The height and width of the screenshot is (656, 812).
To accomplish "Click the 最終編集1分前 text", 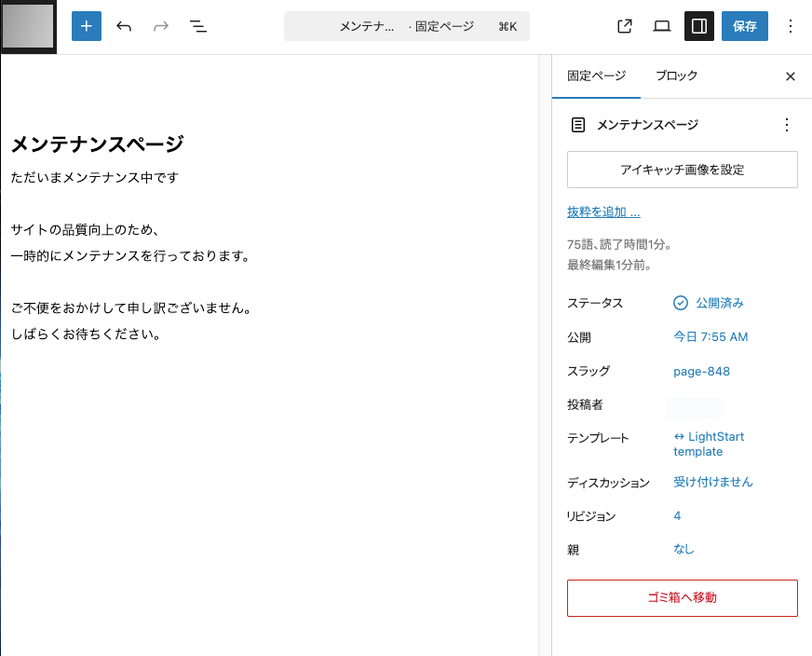I will pyautogui.click(x=609, y=265).
